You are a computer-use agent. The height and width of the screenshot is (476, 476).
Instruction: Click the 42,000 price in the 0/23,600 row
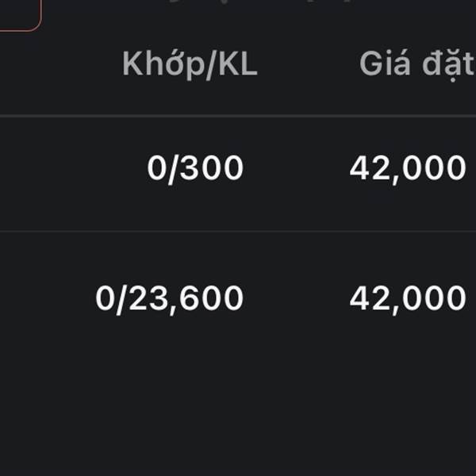click(408, 299)
